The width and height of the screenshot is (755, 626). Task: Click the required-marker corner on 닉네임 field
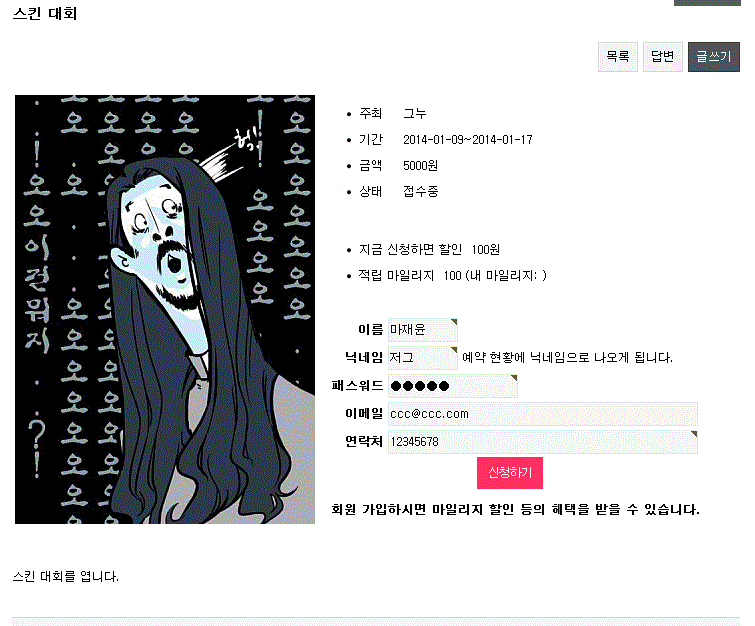pyautogui.click(x=454, y=349)
